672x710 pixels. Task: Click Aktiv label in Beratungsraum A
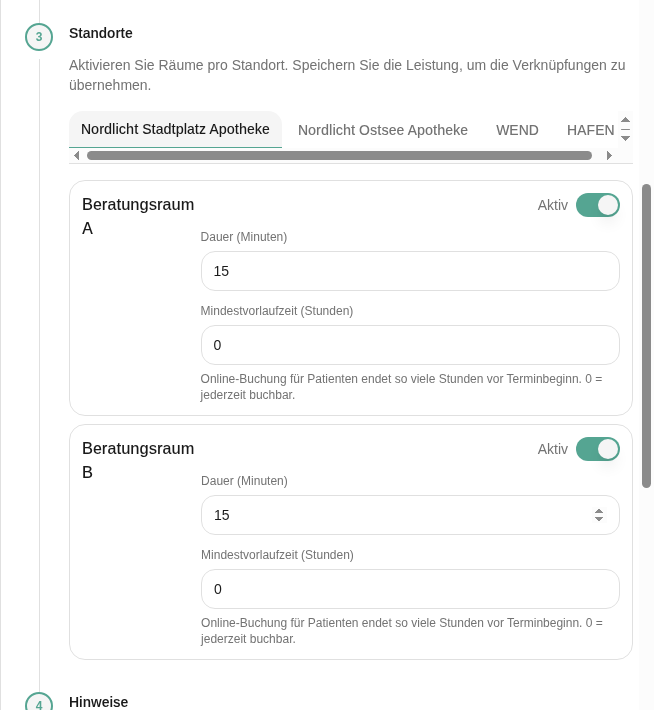[x=552, y=205]
